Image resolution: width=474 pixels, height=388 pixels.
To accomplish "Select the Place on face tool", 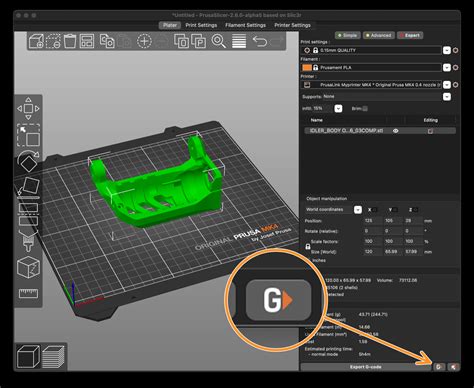I will pyautogui.click(x=29, y=187).
